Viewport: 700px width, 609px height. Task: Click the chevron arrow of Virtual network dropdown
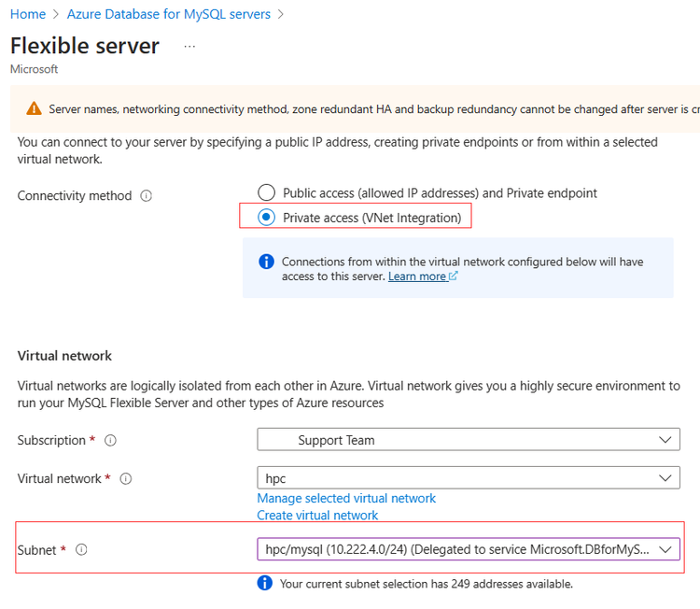[x=665, y=478]
